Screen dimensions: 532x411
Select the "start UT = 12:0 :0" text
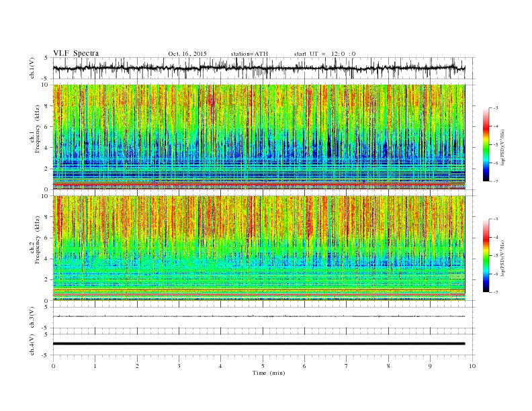tap(324, 54)
